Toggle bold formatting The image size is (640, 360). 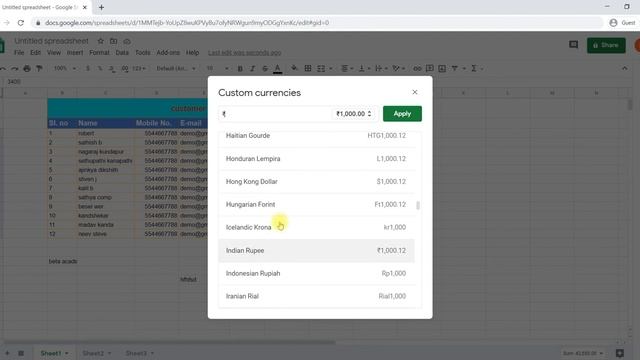pos(240,69)
